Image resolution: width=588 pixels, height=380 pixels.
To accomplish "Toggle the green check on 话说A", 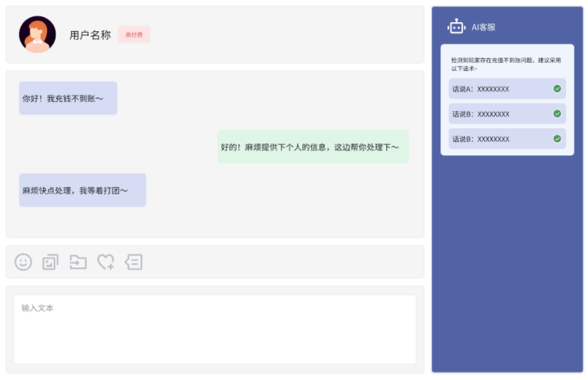I will (557, 88).
